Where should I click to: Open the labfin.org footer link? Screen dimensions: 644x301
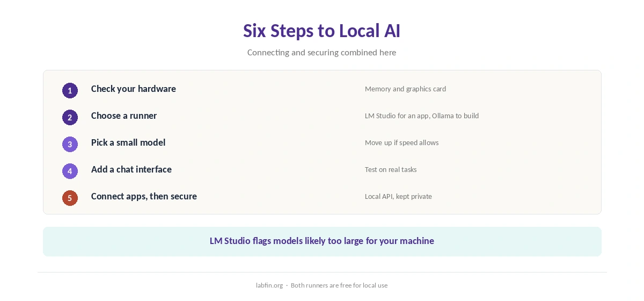(x=269, y=285)
